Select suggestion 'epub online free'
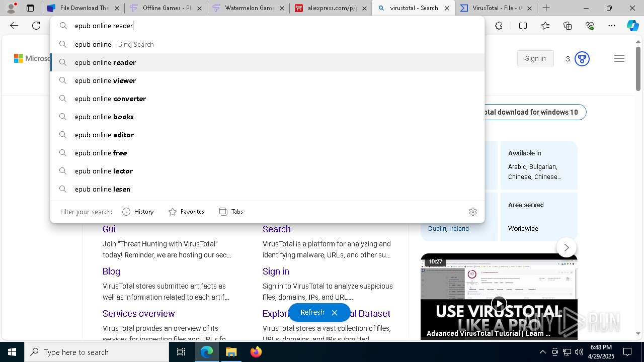The height and width of the screenshot is (362, 644). click(267, 153)
